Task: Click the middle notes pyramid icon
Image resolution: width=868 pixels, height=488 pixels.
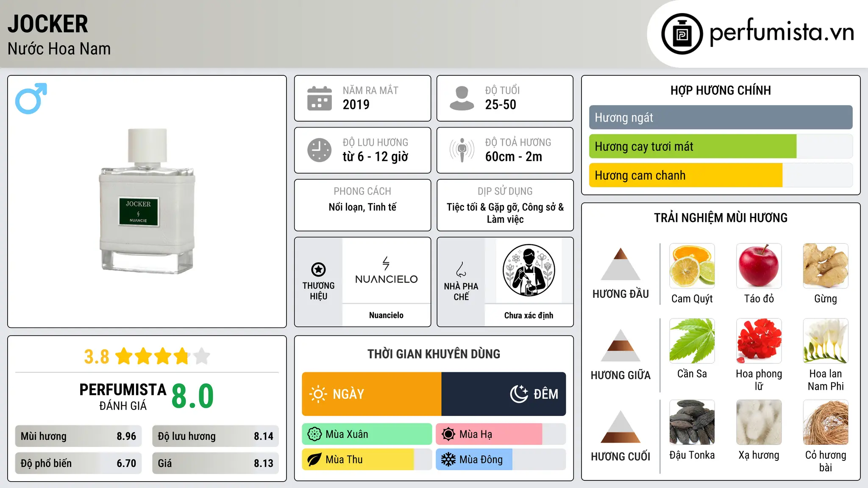Action: (620, 345)
